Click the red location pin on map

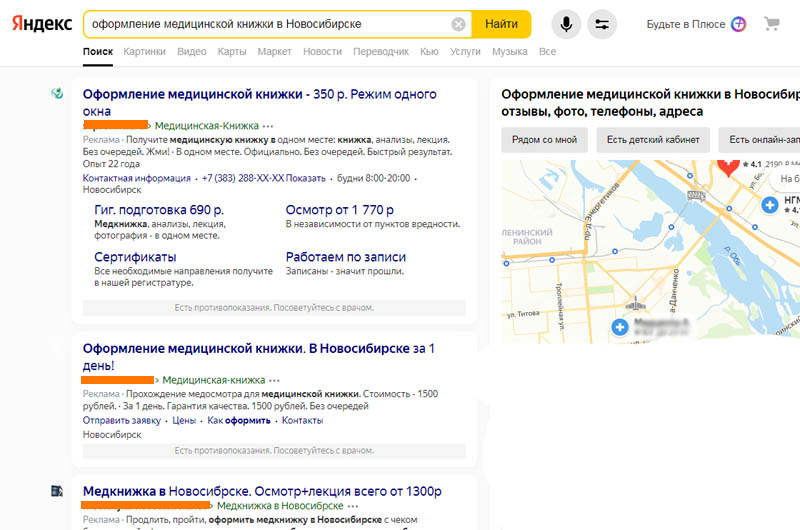tap(728, 163)
